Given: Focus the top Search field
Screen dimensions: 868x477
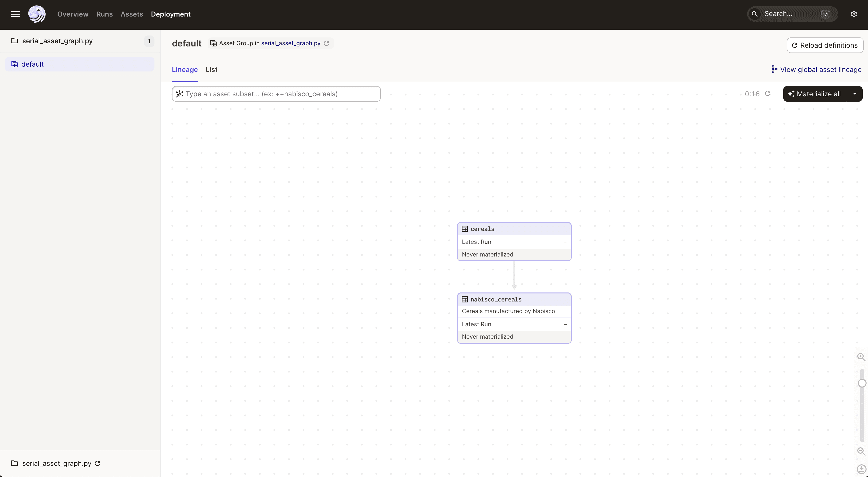Looking at the screenshot, I should pos(792,14).
